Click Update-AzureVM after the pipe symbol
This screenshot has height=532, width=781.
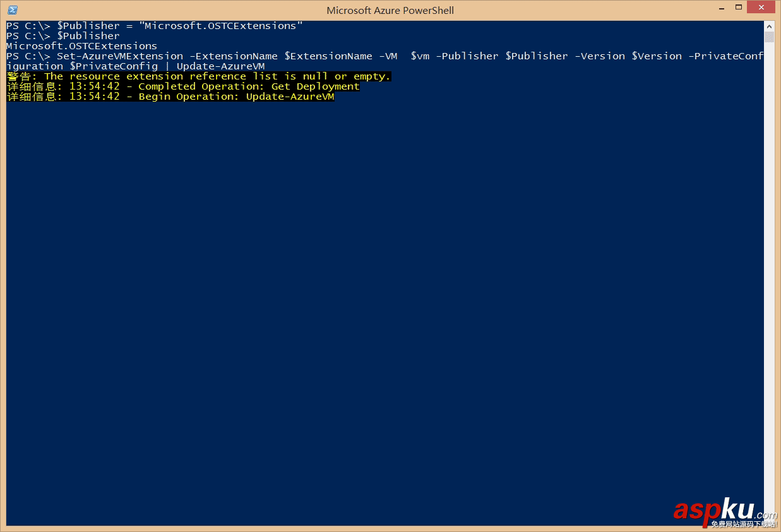click(220, 66)
